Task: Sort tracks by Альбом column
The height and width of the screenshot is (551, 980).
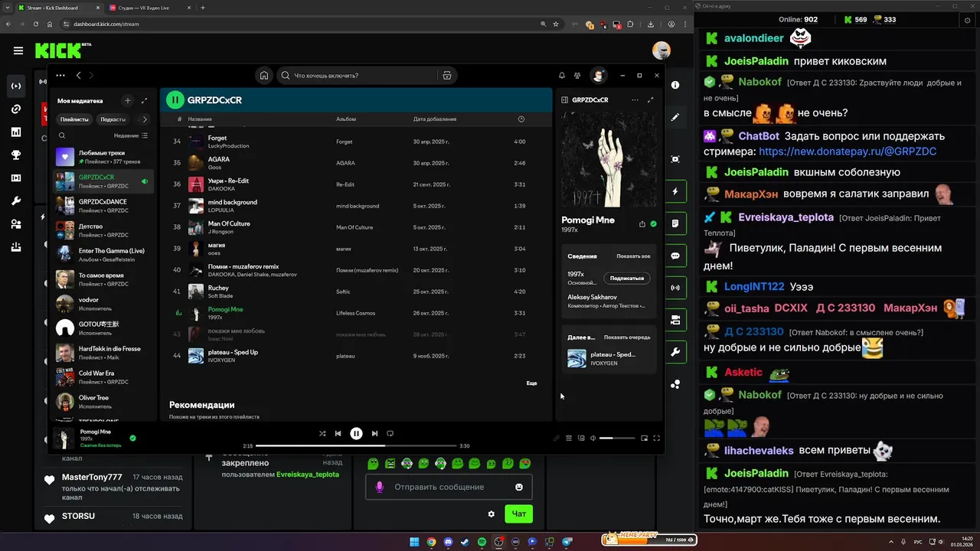Action: 346,119
